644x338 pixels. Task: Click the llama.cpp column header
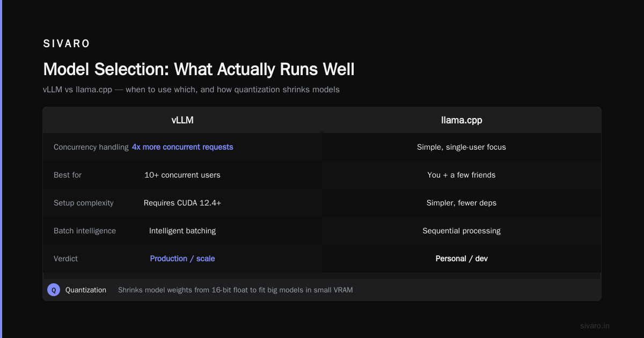pyautogui.click(x=462, y=120)
